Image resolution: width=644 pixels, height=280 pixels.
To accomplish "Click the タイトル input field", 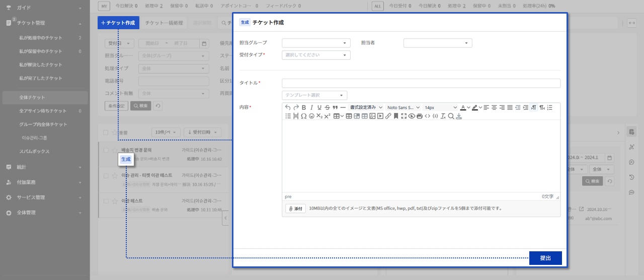I will [x=421, y=83].
